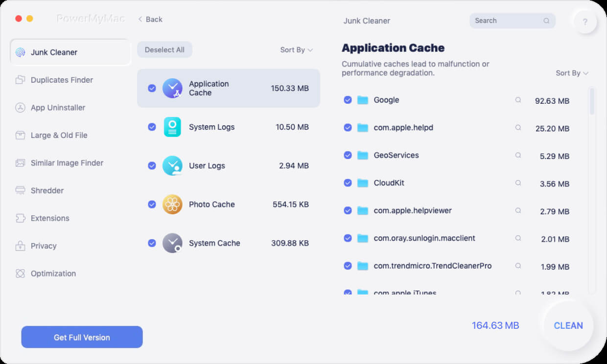Click the System Logs category icon

(x=172, y=127)
